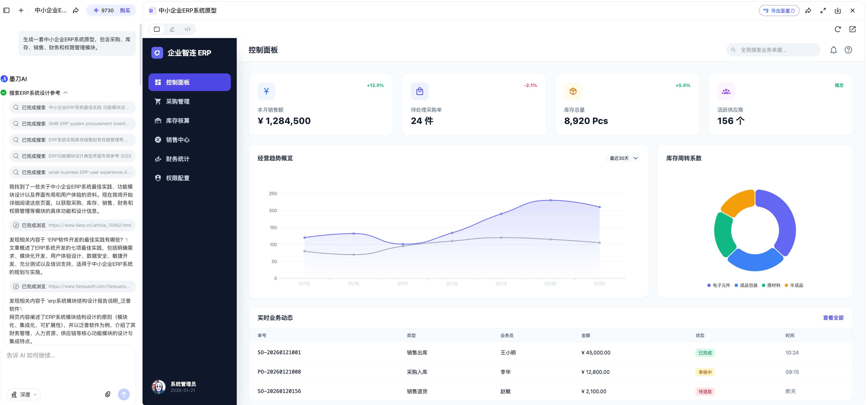Screen dimensions: 868x405
Task: Collapse the 搜索ERP系统设计参考 section
Action: coord(66,93)
